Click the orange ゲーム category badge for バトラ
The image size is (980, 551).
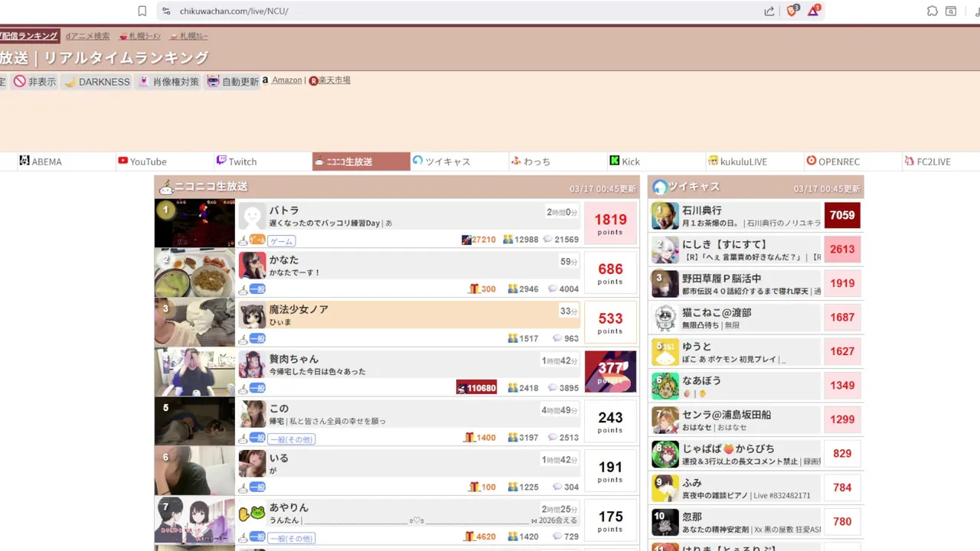[257, 240]
